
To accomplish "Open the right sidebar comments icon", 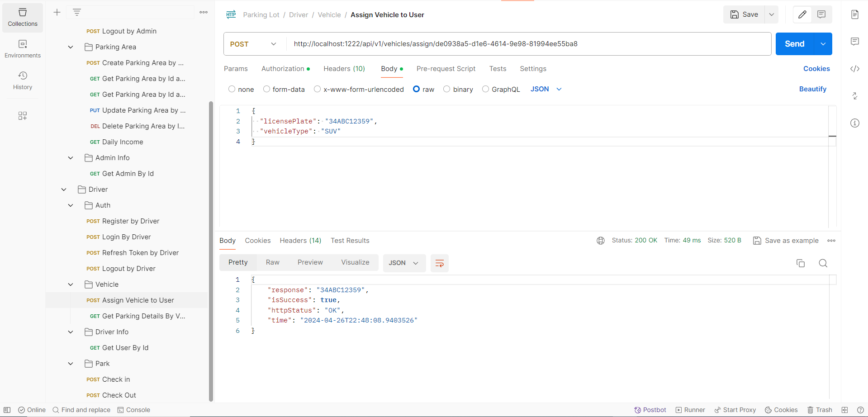I will tap(855, 42).
